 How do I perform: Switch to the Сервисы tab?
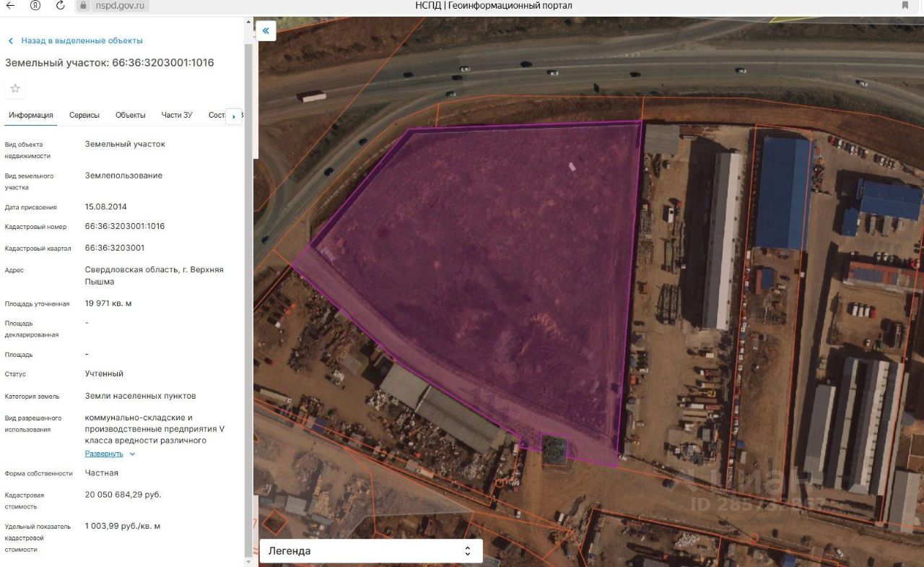click(84, 116)
